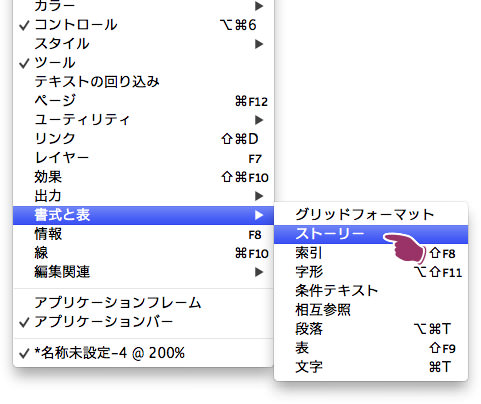Expand the ユーティリティ submenu
The image size is (481, 404).
click(x=143, y=120)
